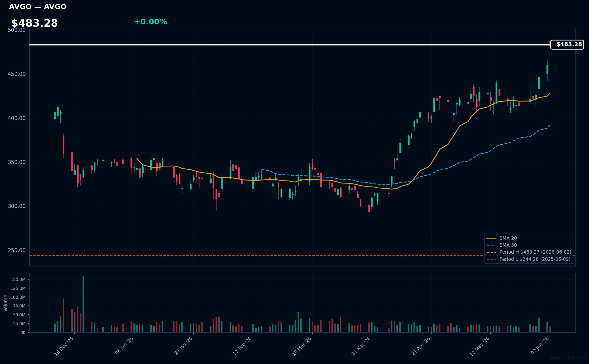Select the 10 Mar '26 date label
The width and height of the screenshot is (589, 364).
(x=302, y=346)
